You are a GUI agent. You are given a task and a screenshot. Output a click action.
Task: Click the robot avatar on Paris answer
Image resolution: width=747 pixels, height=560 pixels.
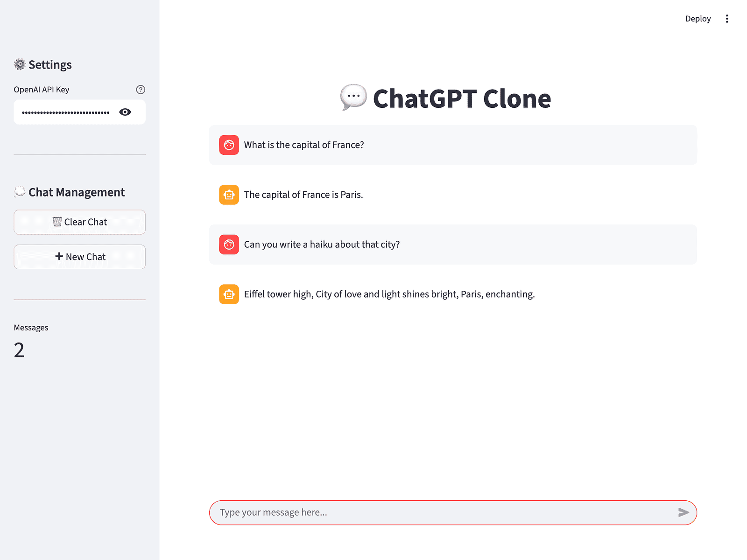pyautogui.click(x=229, y=195)
